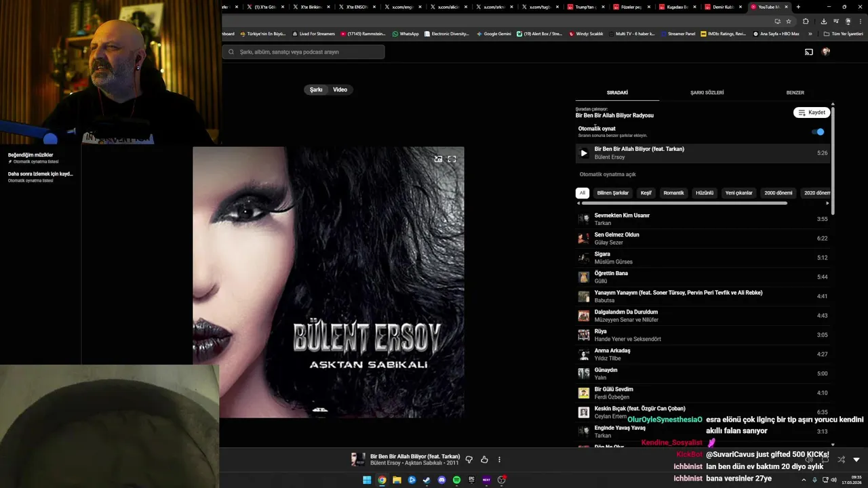Select the Bilinen Şarkılar filter chip
The height and width of the screenshot is (488, 868).
pyautogui.click(x=612, y=193)
